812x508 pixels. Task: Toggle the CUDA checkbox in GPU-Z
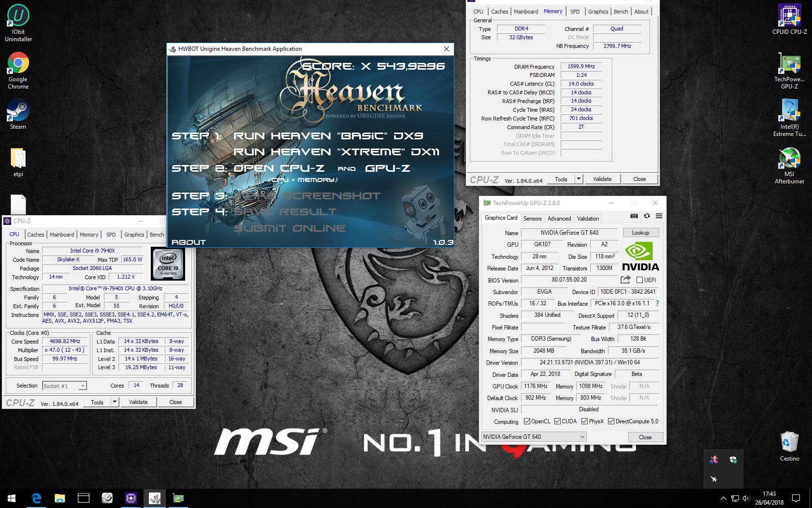(557, 421)
